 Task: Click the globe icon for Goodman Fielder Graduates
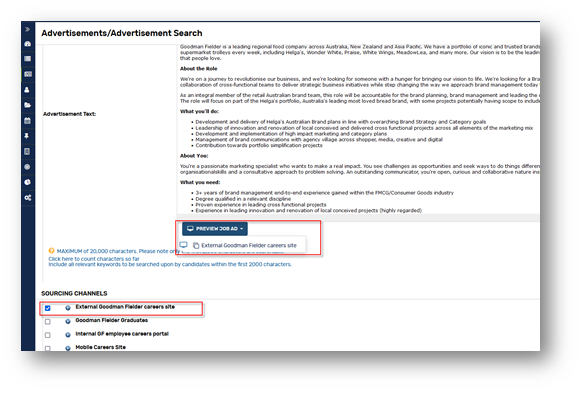[x=68, y=321]
